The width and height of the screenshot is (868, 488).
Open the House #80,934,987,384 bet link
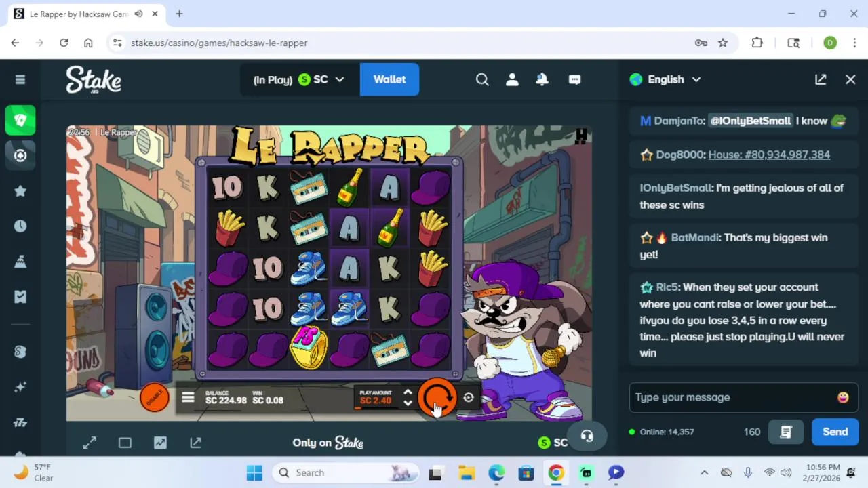[x=769, y=155]
